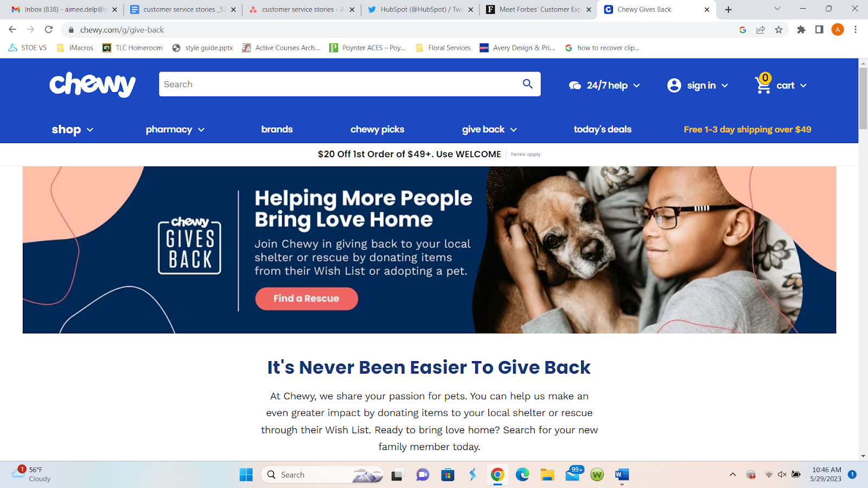Click the search magnifier icon in Chewy search bar
The width and height of the screenshot is (868, 488).
coord(527,84)
